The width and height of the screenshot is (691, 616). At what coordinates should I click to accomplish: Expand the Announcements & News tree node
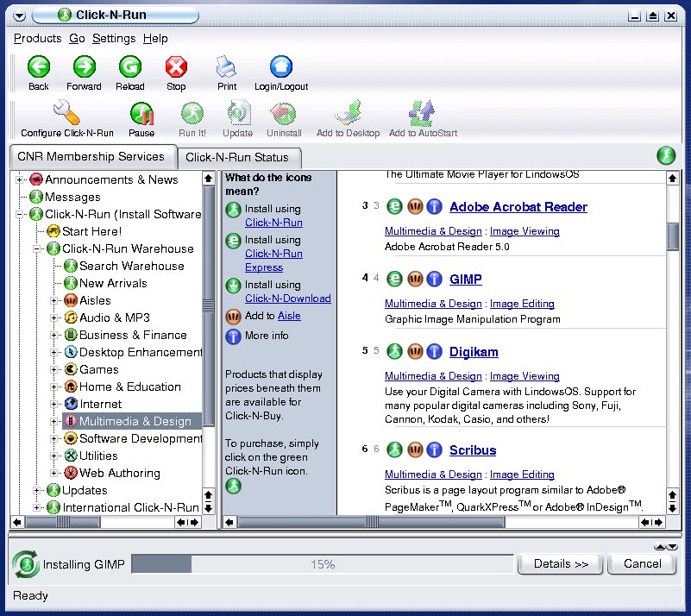[x=19, y=179]
